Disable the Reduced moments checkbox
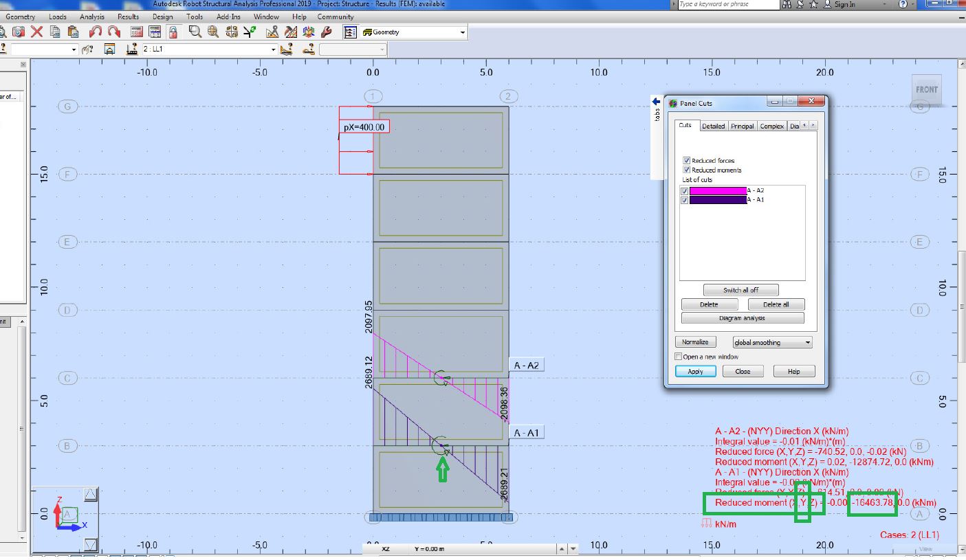966x560 pixels. click(x=687, y=170)
